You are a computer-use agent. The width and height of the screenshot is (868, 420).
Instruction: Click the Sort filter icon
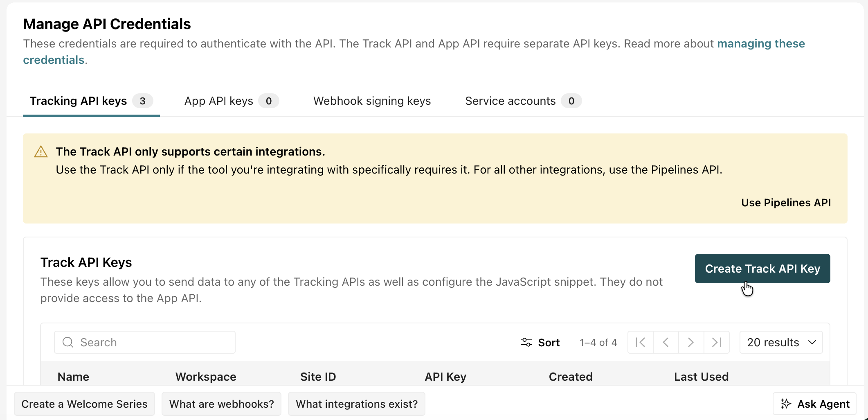click(526, 342)
